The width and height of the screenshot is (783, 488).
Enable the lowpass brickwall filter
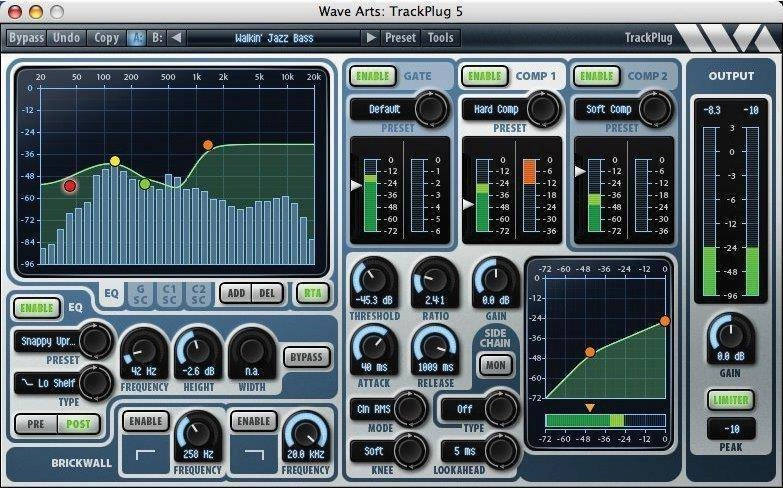(254, 421)
